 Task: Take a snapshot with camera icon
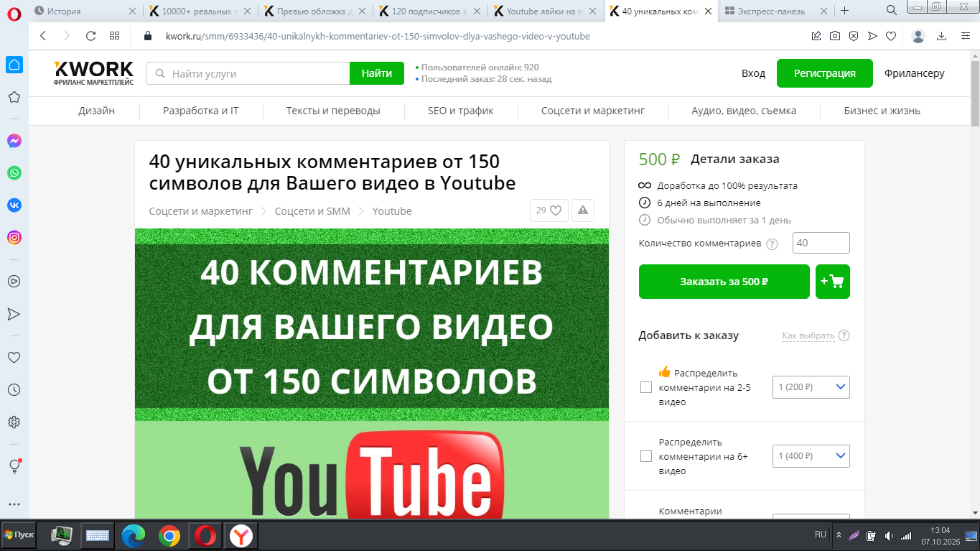click(835, 36)
